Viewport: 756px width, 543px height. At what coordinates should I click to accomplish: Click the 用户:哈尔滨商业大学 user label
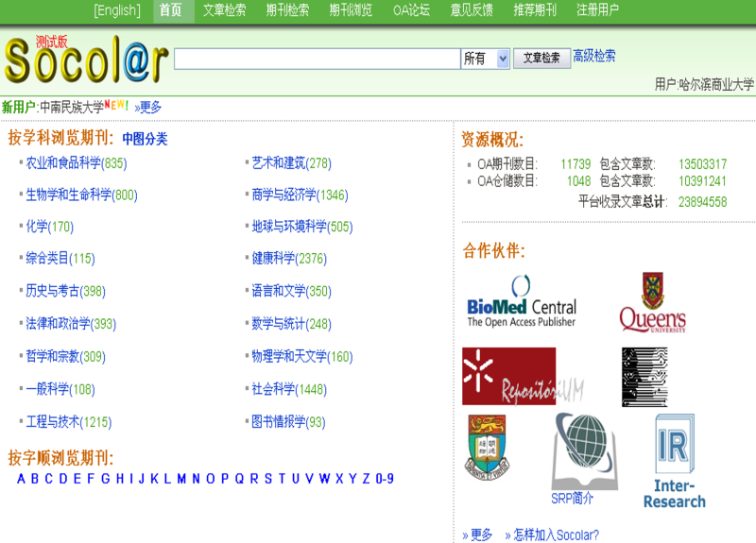click(x=704, y=85)
